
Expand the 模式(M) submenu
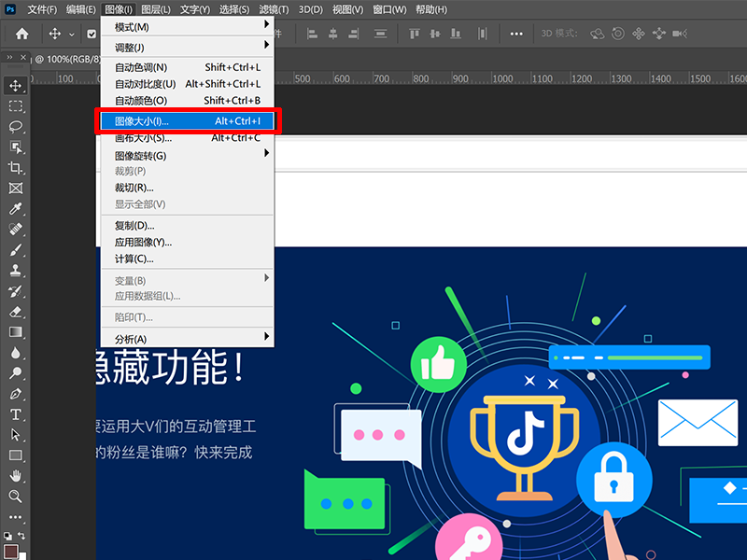click(187, 27)
